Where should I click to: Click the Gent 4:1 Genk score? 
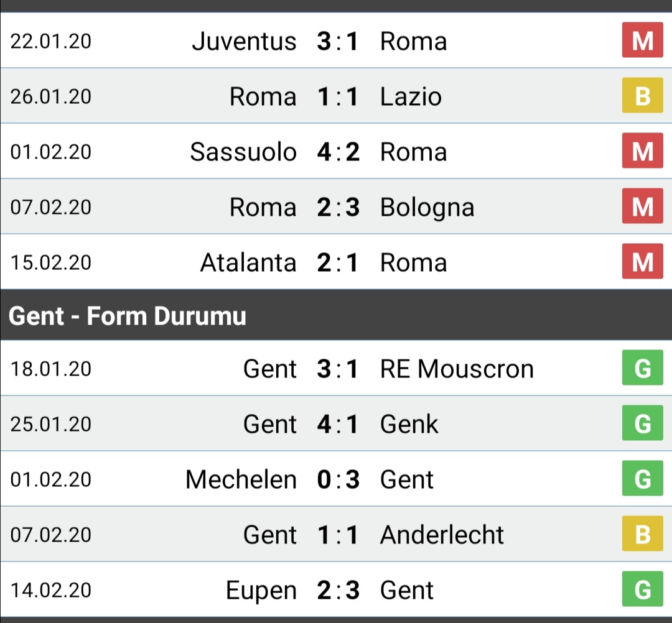[x=337, y=424]
